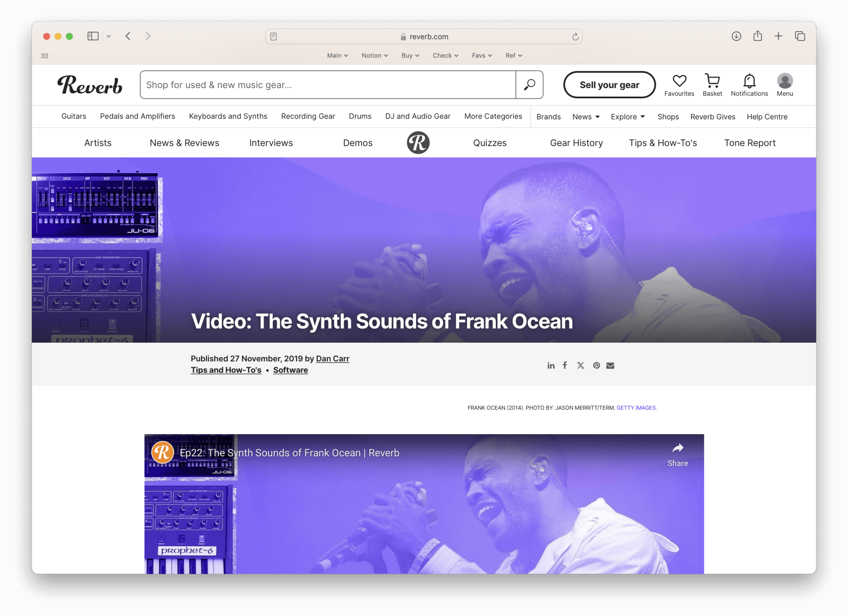Expand the sidebar options chevron
The width and height of the screenshot is (848, 616).
[x=109, y=36]
